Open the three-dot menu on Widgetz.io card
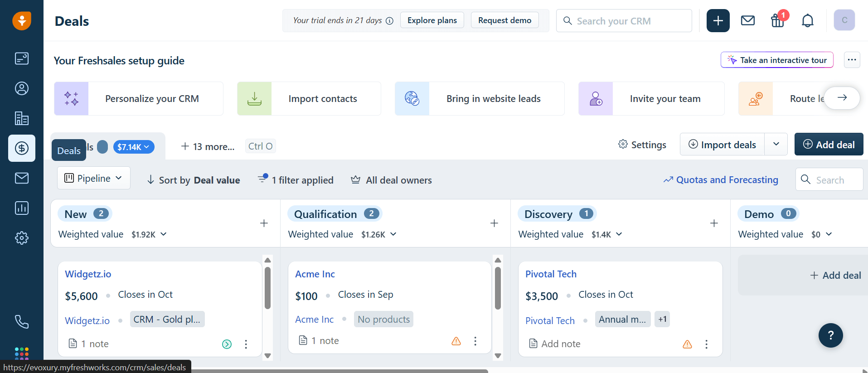 (246, 344)
